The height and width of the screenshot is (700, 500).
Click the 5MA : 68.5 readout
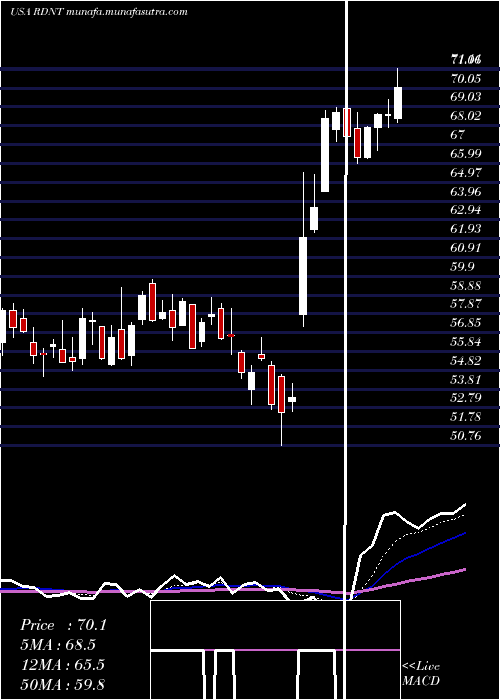pos(58,645)
